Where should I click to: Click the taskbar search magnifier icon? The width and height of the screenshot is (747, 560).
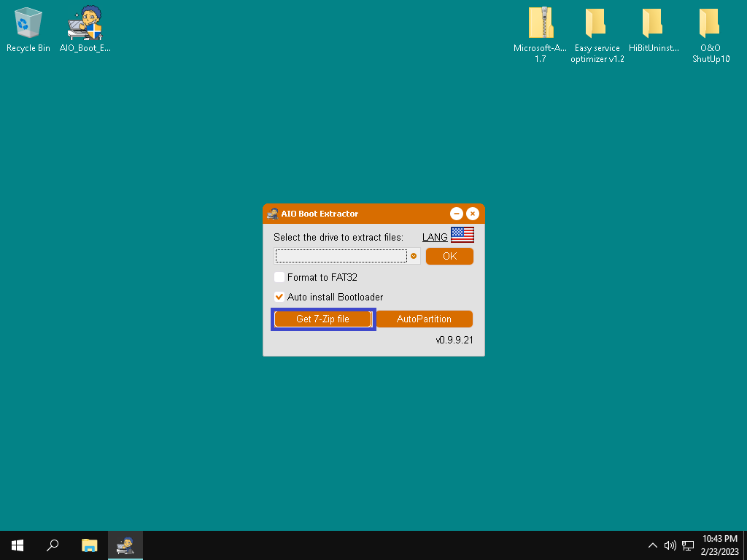point(53,545)
